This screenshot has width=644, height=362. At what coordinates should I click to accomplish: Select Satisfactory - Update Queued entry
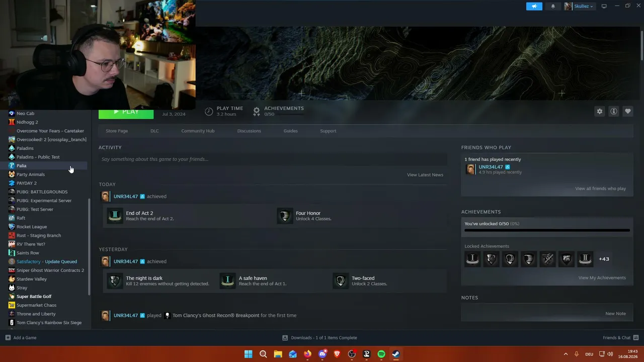(48, 261)
